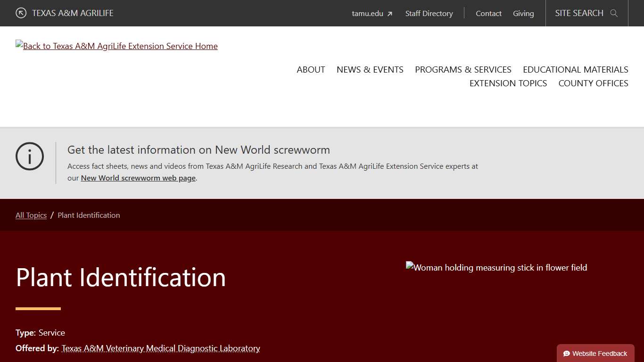Click the external-link arrow next to tamu.edu

point(389,13)
